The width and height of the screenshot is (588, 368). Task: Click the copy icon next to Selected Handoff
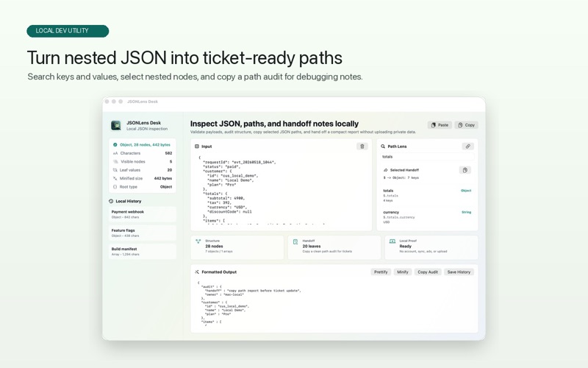click(x=465, y=170)
